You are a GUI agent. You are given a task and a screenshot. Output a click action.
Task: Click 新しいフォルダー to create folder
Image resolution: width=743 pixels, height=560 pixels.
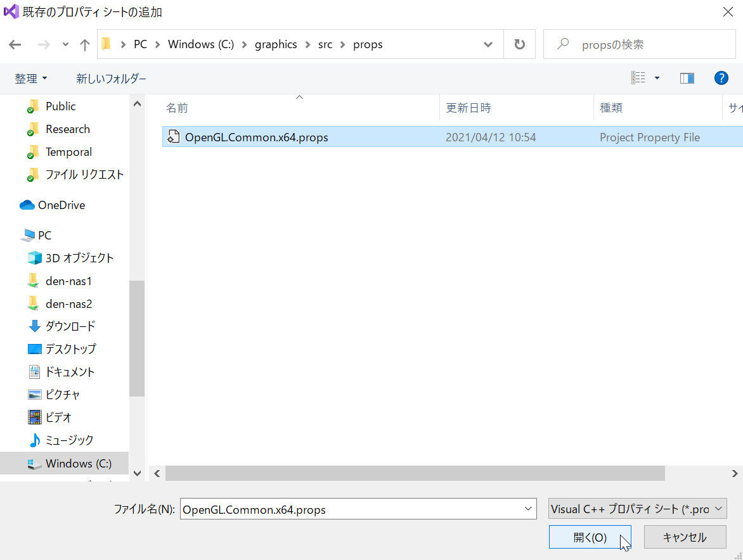click(x=111, y=79)
